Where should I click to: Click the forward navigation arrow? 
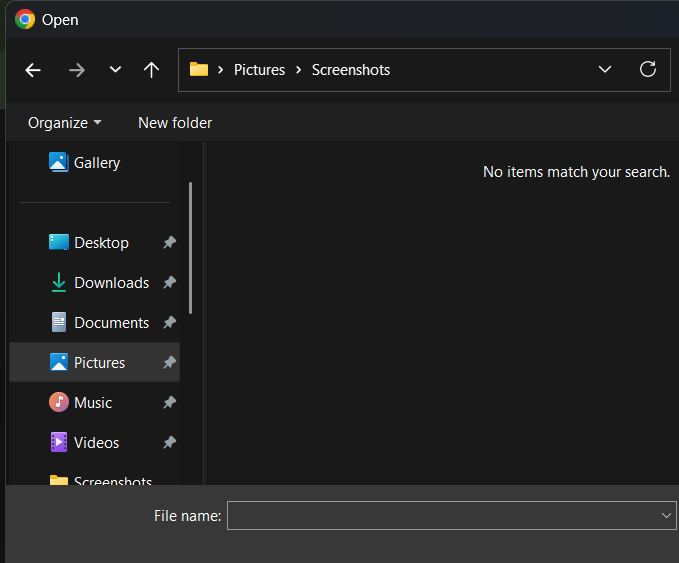[x=77, y=70]
